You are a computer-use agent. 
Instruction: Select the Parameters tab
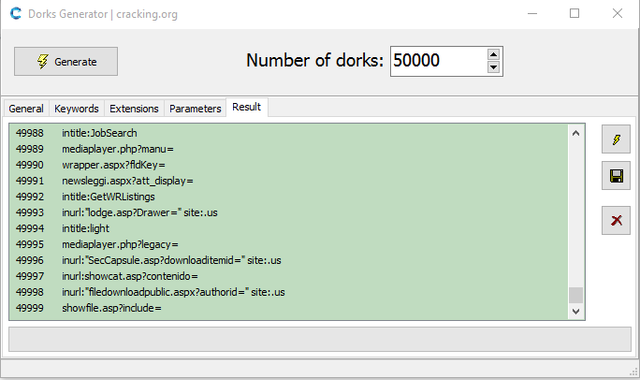pyautogui.click(x=195, y=109)
